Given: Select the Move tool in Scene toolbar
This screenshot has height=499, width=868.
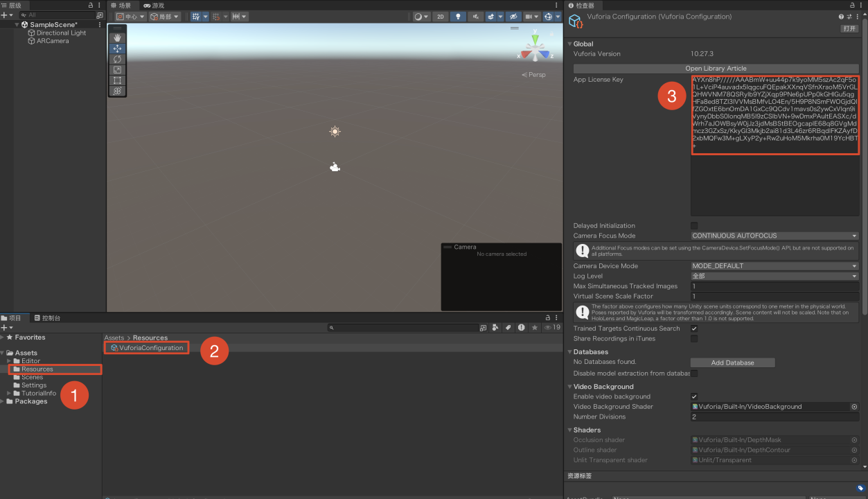Looking at the screenshot, I should [x=117, y=49].
